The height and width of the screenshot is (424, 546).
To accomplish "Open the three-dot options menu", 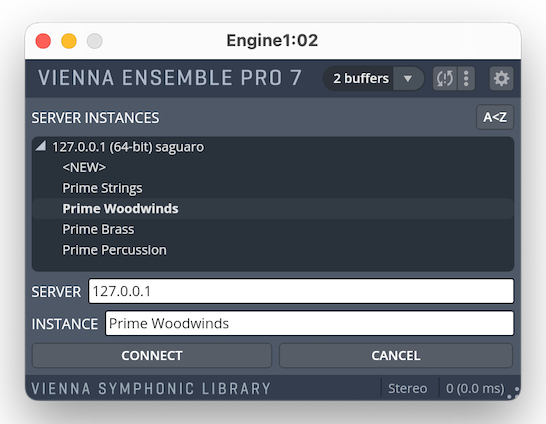I will click(466, 78).
